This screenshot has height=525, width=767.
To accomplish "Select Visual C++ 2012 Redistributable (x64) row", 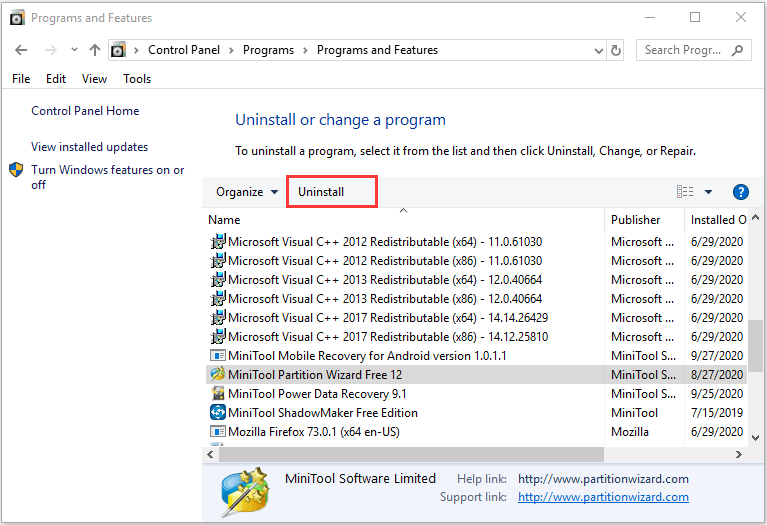I will [476, 242].
